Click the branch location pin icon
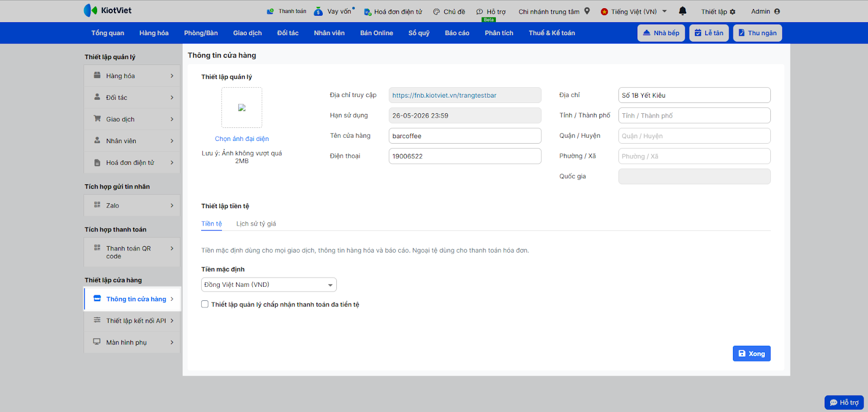Viewport: 868px width, 412px height. 587,11
